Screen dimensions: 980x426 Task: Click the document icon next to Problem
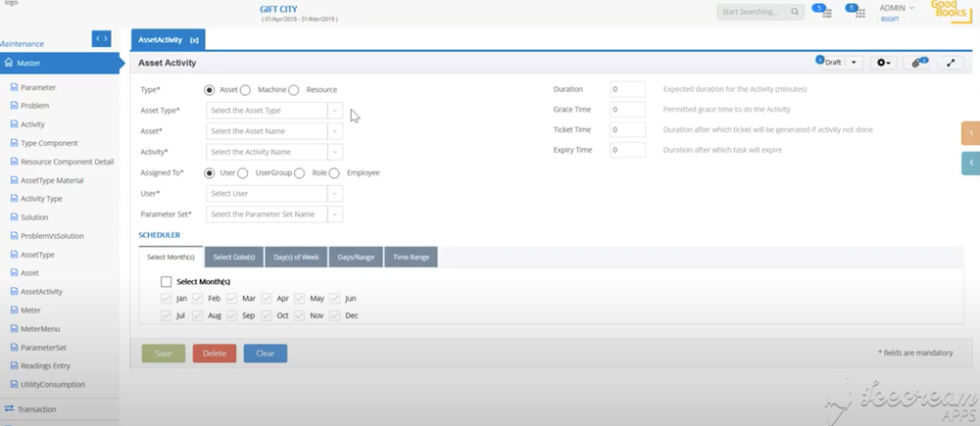point(15,106)
